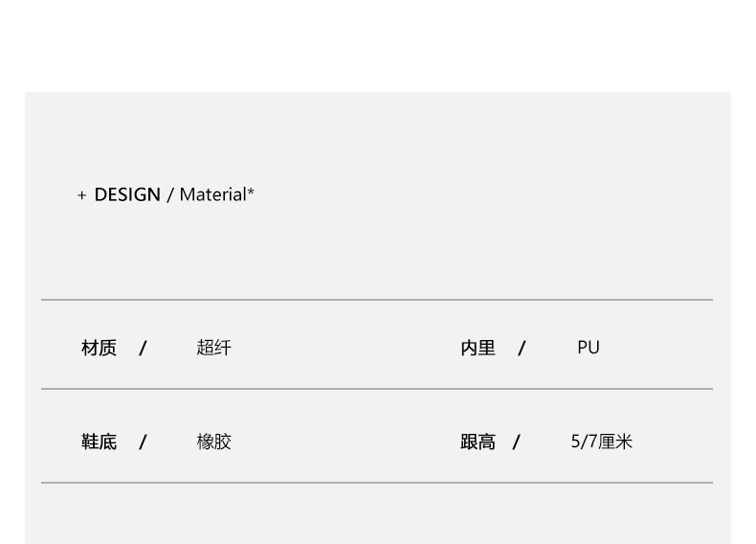Click the asterisk after Material
Screen dimensions: 756x544
point(251,192)
